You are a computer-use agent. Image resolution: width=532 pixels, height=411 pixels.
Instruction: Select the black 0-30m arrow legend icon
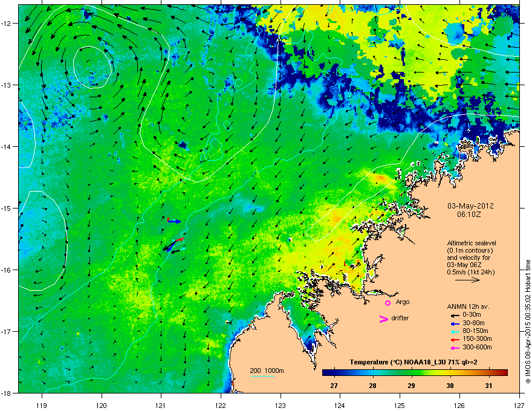(x=455, y=315)
